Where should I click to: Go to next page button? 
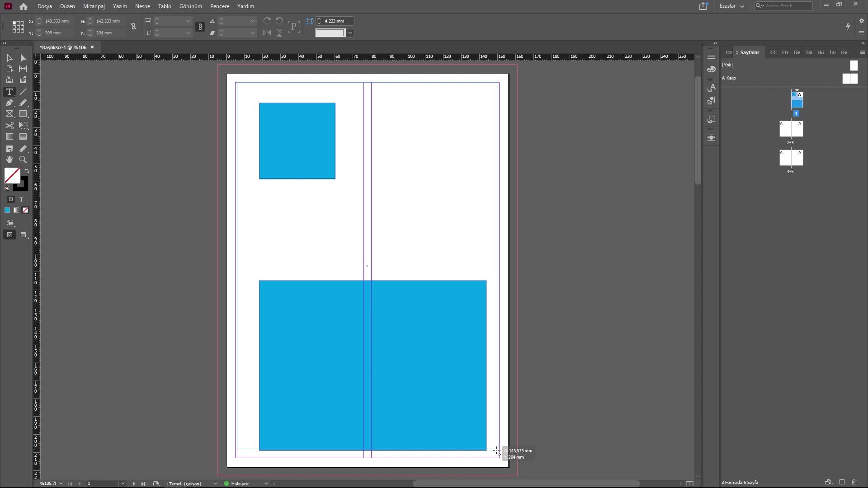pos(134,483)
